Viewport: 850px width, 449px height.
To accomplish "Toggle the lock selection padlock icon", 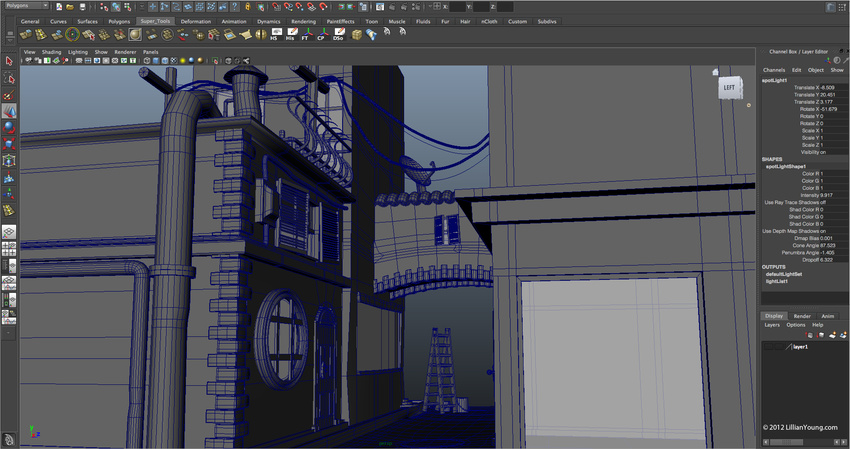I will (x=248, y=7).
